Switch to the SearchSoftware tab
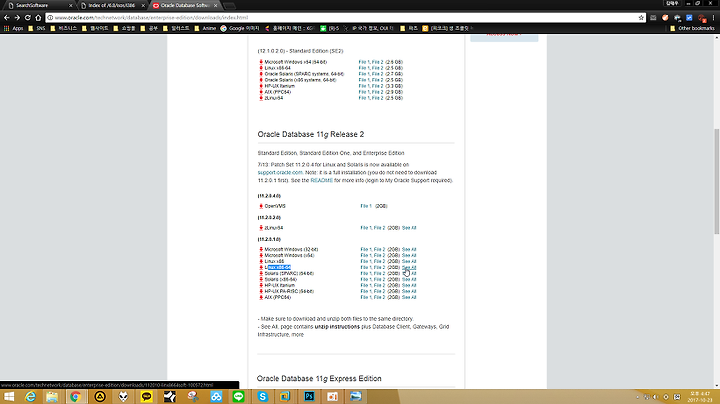 tap(37, 6)
